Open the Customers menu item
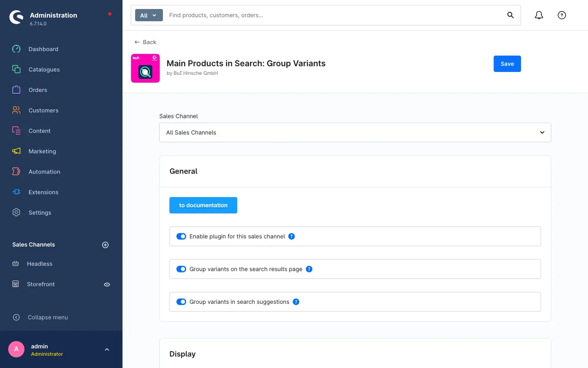The width and height of the screenshot is (588, 368). [x=43, y=110]
